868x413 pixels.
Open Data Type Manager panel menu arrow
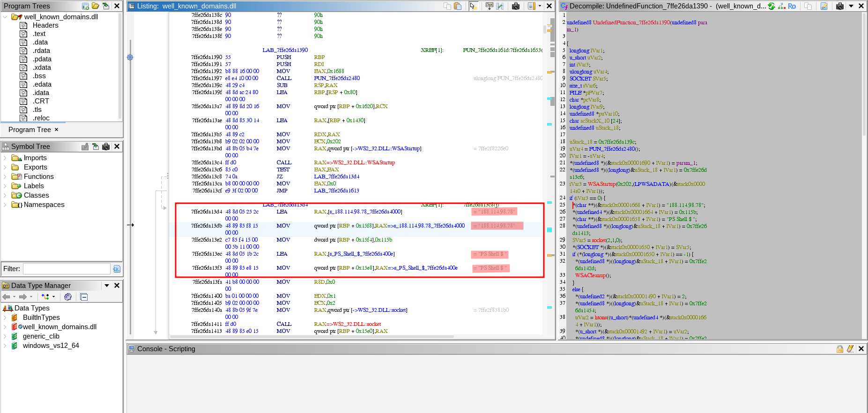pyautogui.click(x=107, y=286)
